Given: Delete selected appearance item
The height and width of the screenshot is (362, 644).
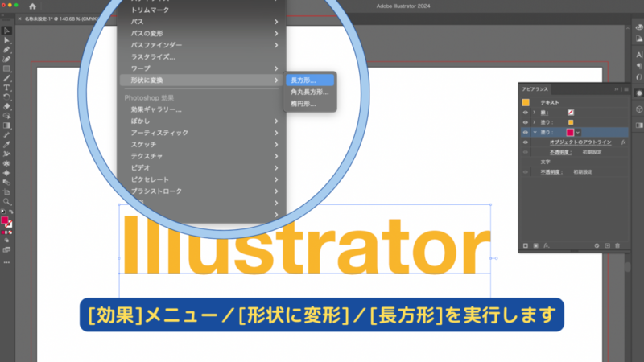Looking at the screenshot, I should 617,245.
